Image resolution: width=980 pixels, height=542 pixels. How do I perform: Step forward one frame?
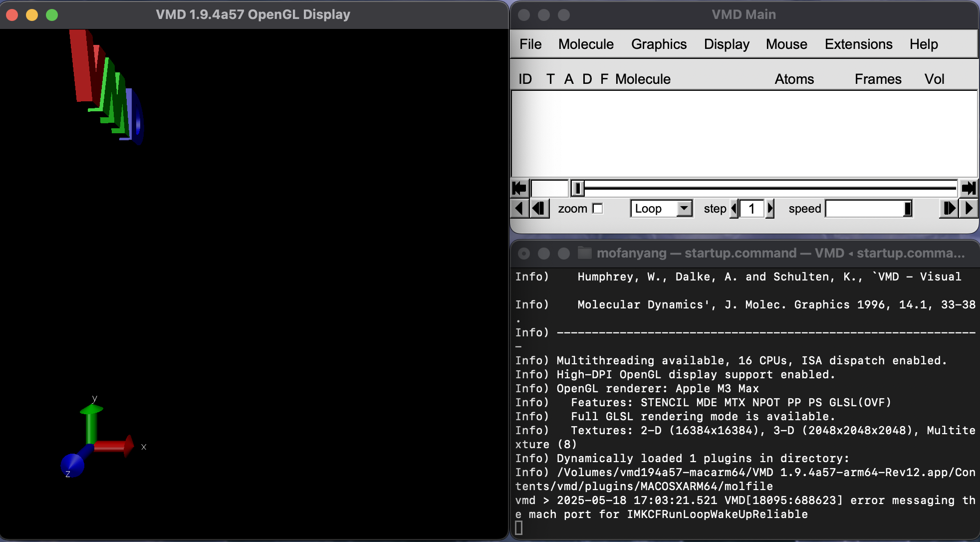pyautogui.click(x=949, y=208)
